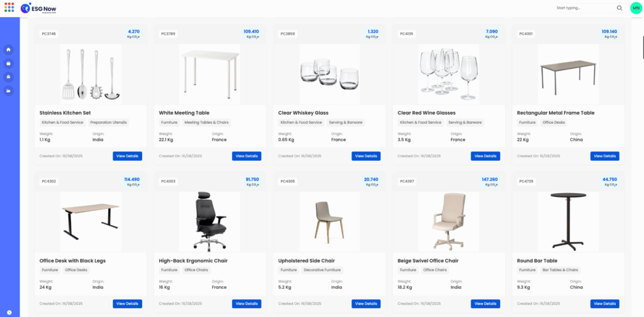
Task: View details of Stainless Kitchen Set
Action: point(127,156)
